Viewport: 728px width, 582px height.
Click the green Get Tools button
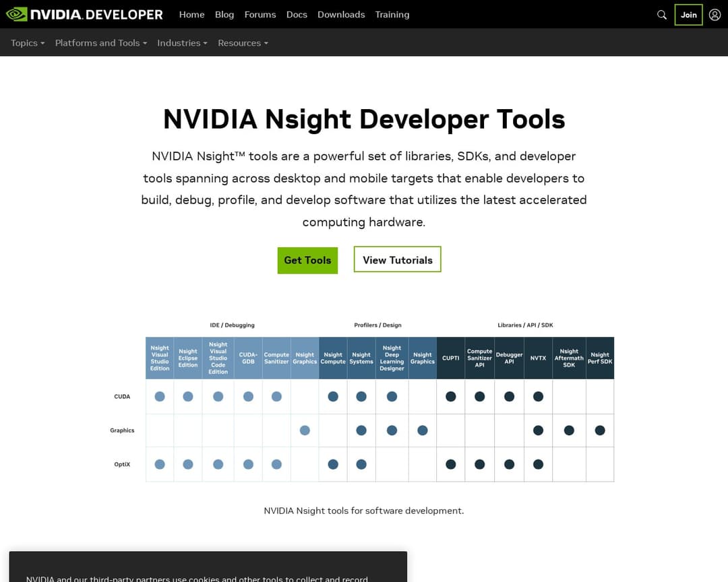coord(307,260)
